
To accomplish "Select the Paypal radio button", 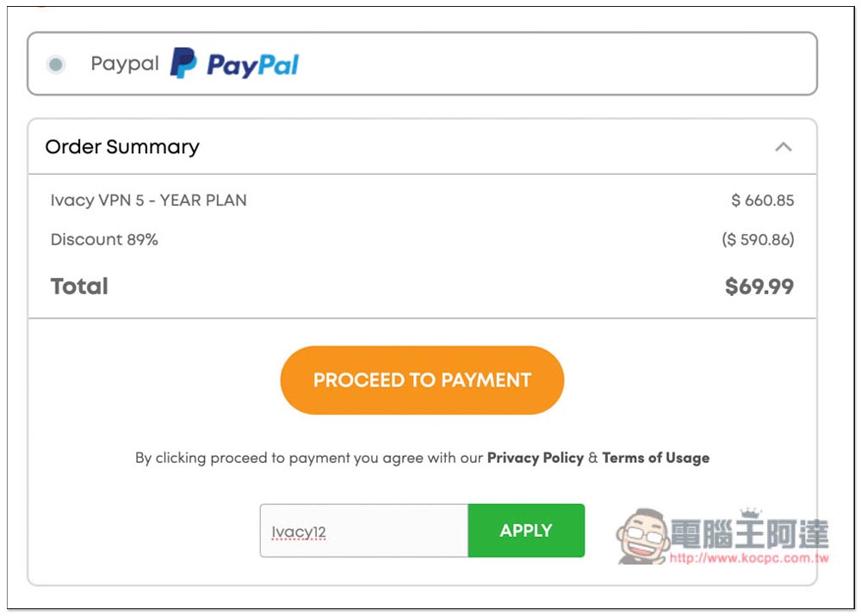I will pyautogui.click(x=55, y=65).
